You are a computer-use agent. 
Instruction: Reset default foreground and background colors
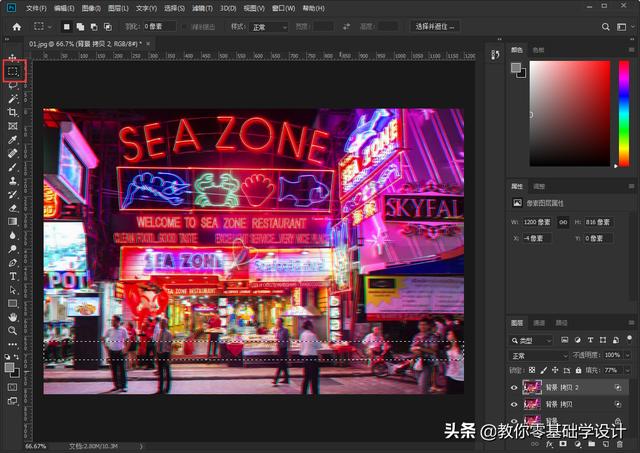tap(7, 357)
